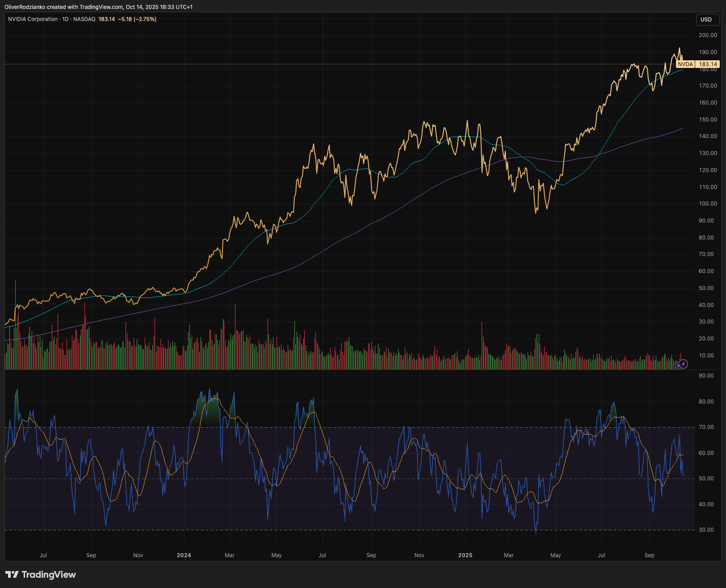Click the NASDAQ exchange label
The height and width of the screenshot is (588, 726).
(x=84, y=19)
